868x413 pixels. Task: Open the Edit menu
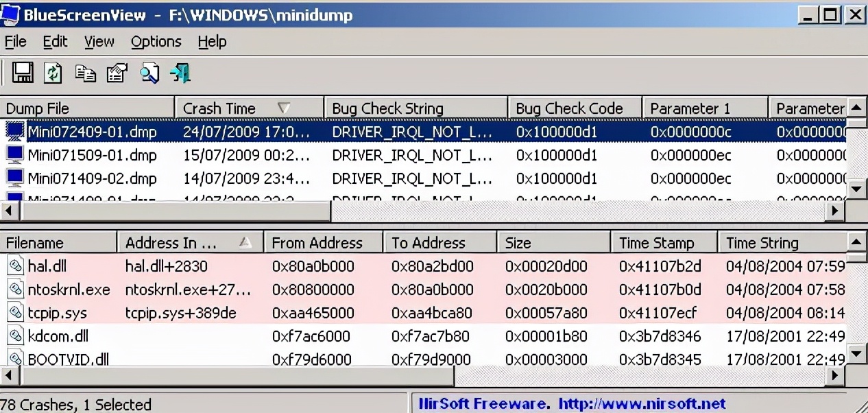point(55,42)
